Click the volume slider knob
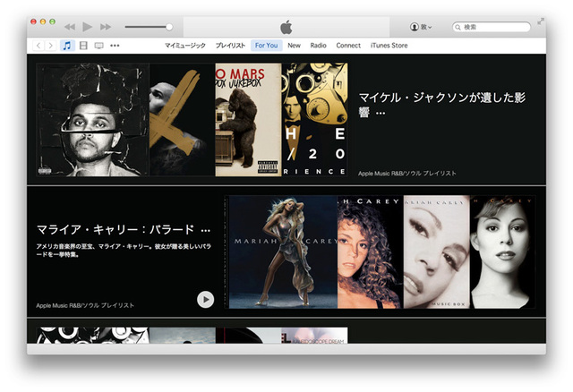573x392 pixels. click(x=169, y=27)
